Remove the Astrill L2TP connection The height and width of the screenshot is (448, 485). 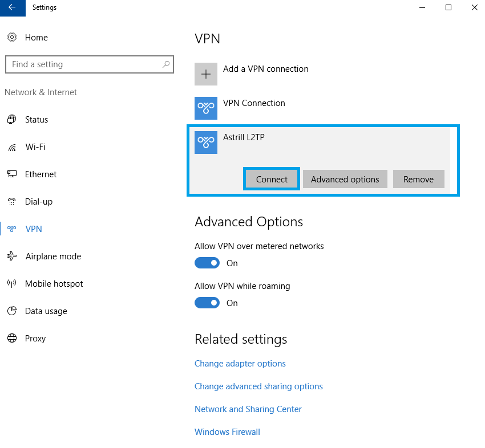pos(418,179)
